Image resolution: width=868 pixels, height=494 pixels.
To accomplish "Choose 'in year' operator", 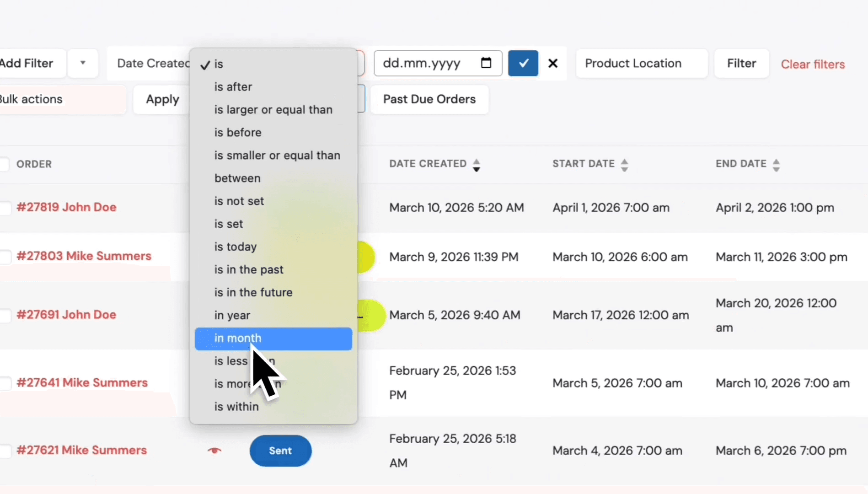I will (273, 316).
